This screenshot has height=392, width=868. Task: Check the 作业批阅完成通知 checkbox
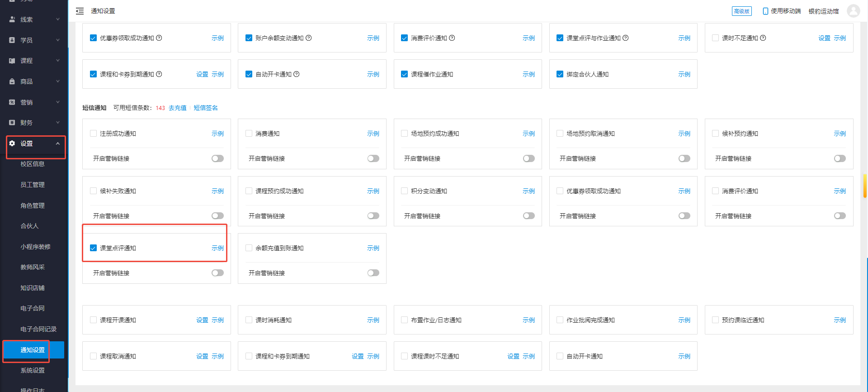[560, 320]
